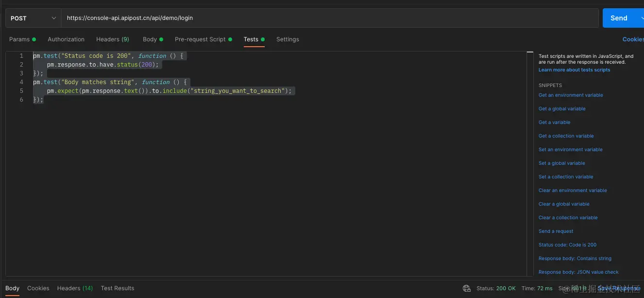
Task: Insert snippet Get a variable
Action: (x=554, y=123)
